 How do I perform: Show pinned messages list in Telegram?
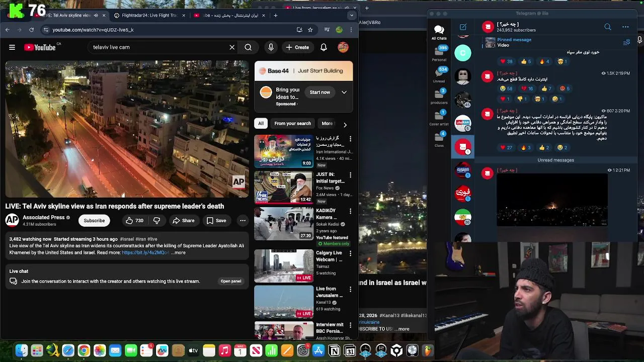point(626,43)
